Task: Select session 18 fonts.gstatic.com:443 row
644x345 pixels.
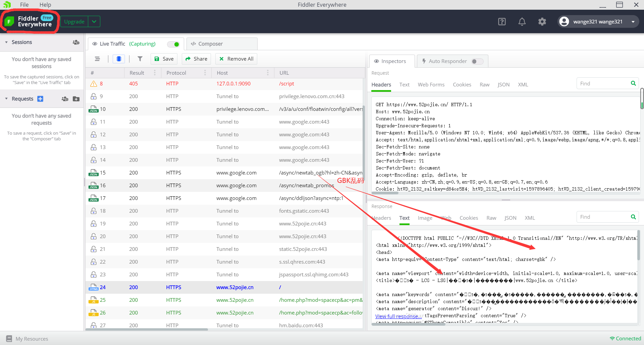Action: click(225, 211)
